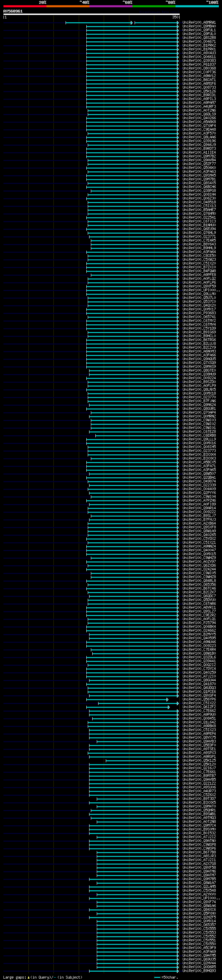Open the UniRef100_C7E662 label
The image size is (222, 980).
tap(199, 711)
